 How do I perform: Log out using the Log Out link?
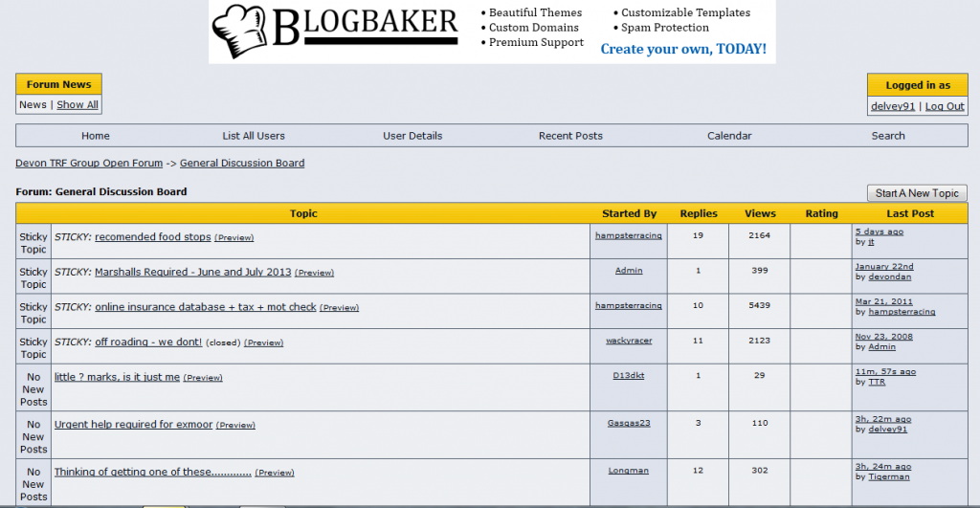945,106
